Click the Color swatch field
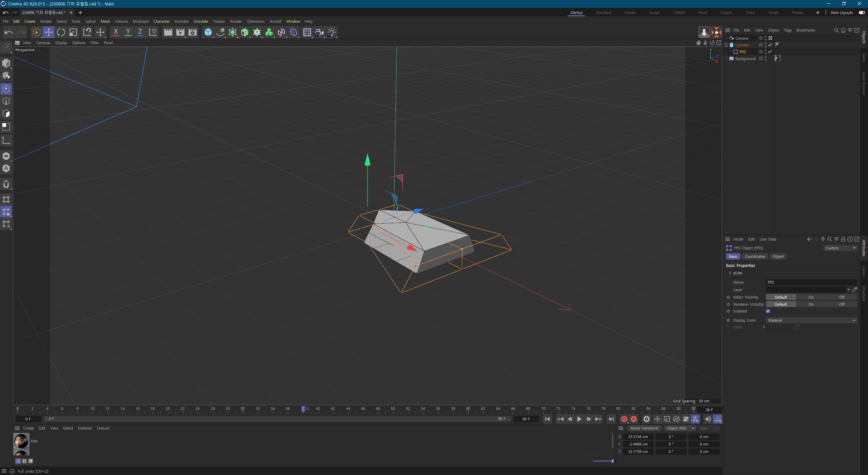Screen dimensions: 868x475 tap(778, 327)
